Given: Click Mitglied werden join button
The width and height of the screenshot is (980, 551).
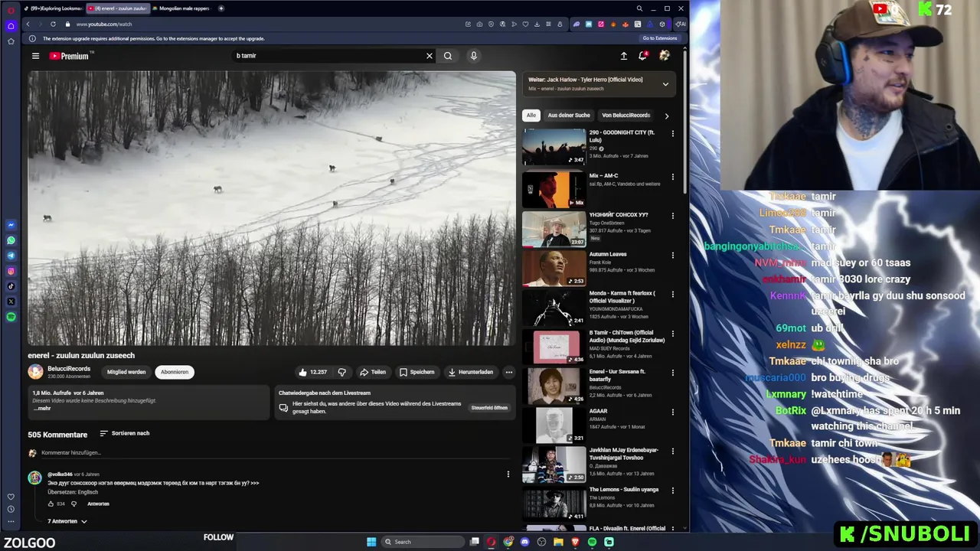Looking at the screenshot, I should pyautogui.click(x=126, y=372).
